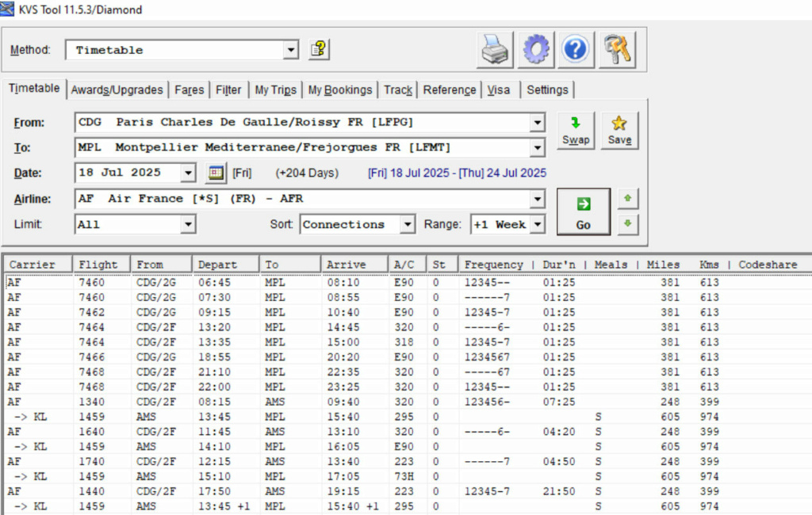Open the Airline dropdown list
The image size is (812, 515).
[538, 199]
